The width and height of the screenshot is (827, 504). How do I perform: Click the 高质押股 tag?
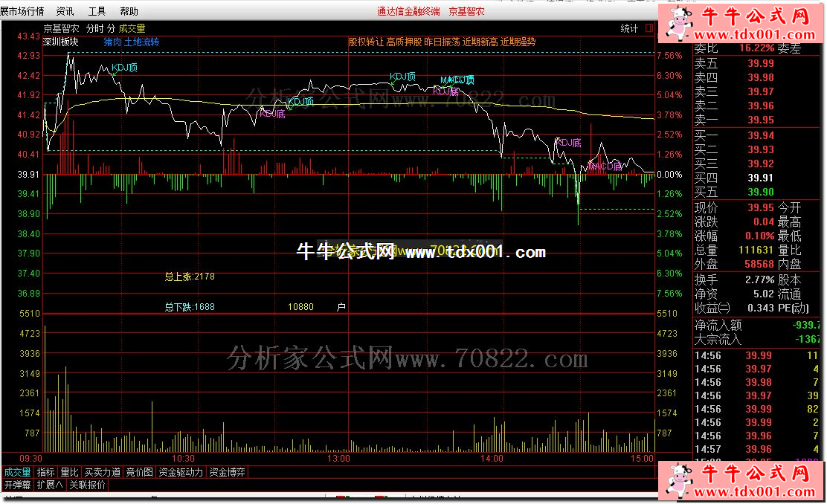point(404,42)
